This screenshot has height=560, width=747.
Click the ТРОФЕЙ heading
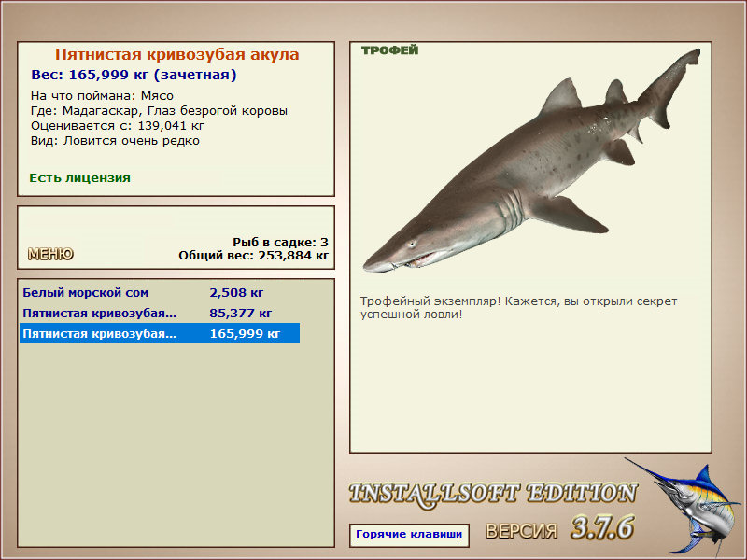[389, 50]
